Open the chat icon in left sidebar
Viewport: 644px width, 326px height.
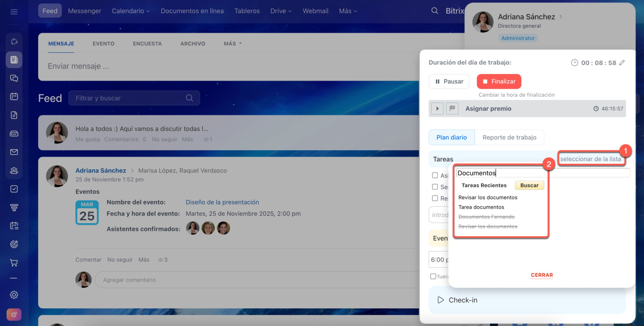click(x=14, y=78)
